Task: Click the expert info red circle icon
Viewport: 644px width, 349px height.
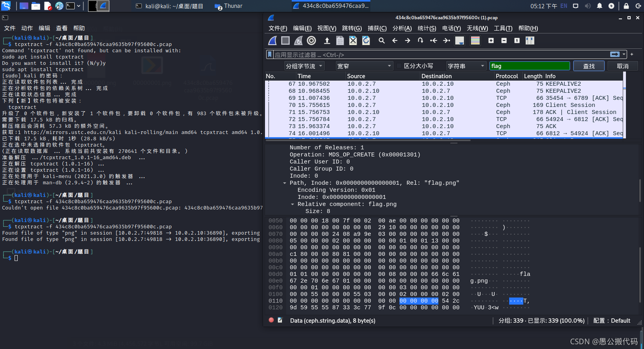Action: (271, 320)
